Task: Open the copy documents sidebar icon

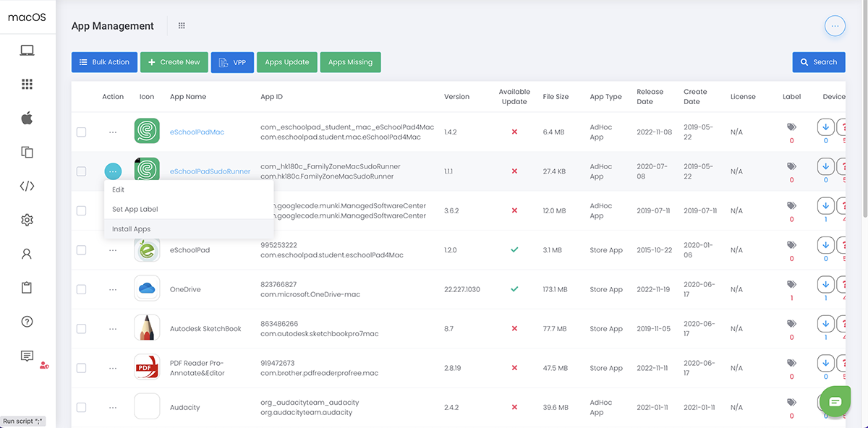Action: pyautogui.click(x=27, y=152)
